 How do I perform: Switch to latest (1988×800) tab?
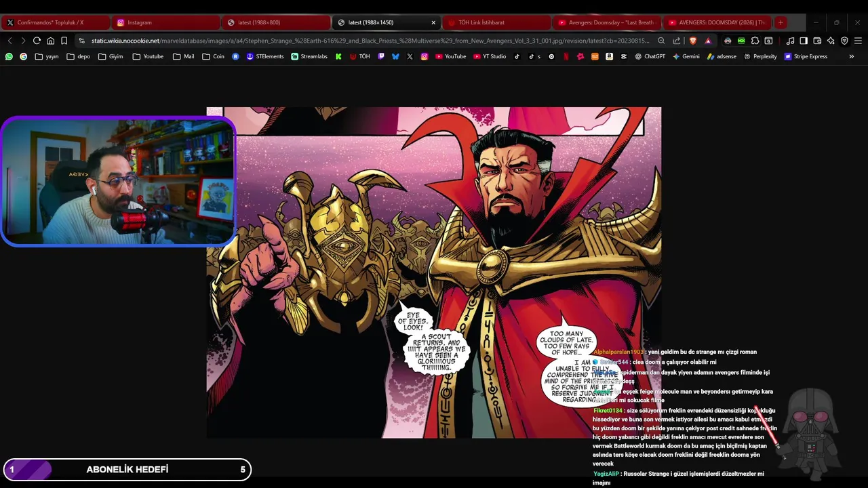276,22
